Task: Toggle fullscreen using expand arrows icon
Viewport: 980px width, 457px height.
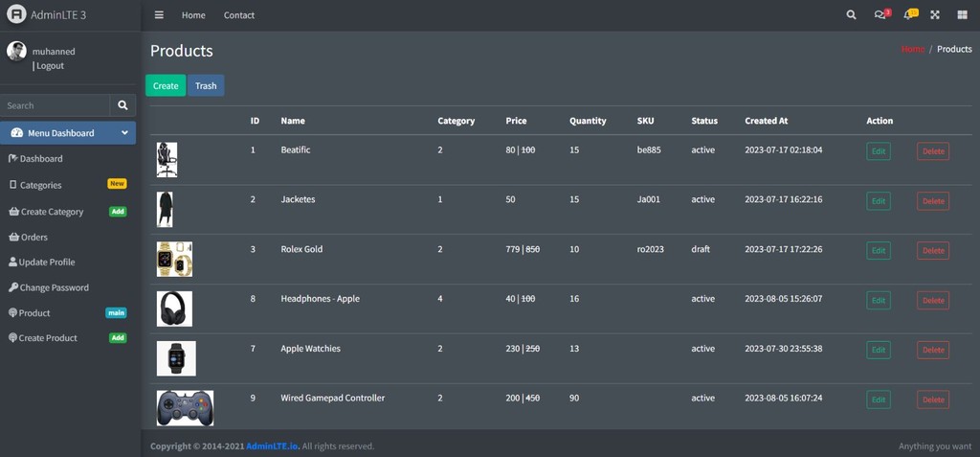Action: pyautogui.click(x=935, y=15)
